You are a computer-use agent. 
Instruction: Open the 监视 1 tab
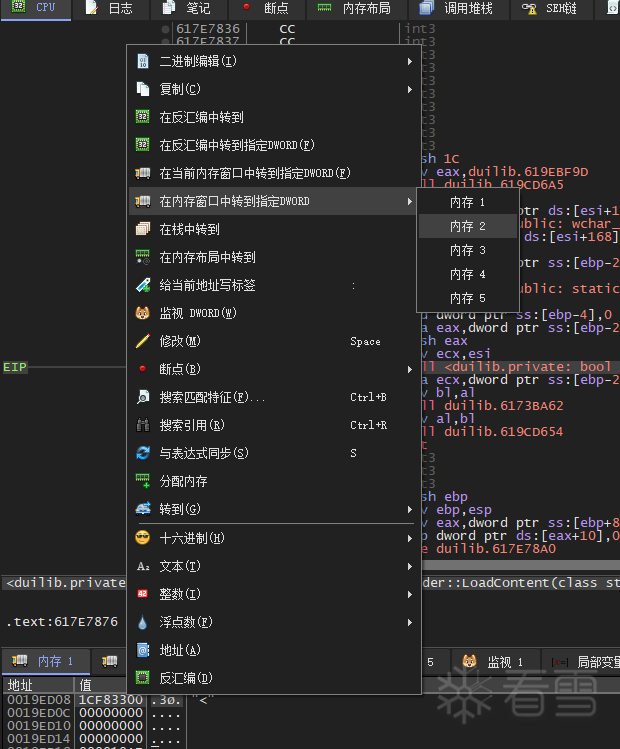[494, 662]
